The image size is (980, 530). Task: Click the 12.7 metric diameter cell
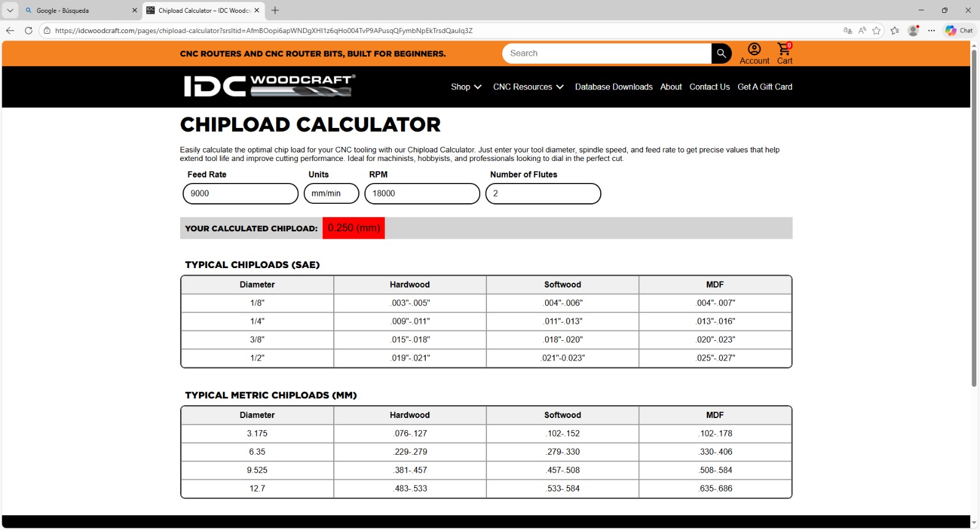(x=257, y=488)
